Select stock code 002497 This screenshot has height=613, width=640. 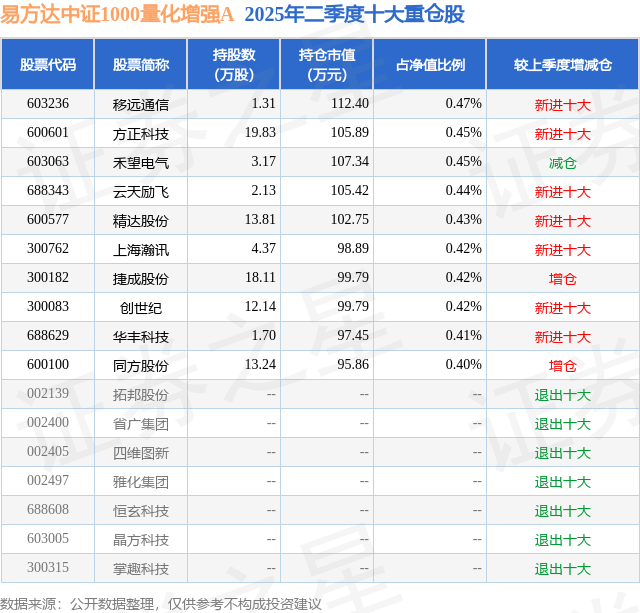(x=48, y=480)
